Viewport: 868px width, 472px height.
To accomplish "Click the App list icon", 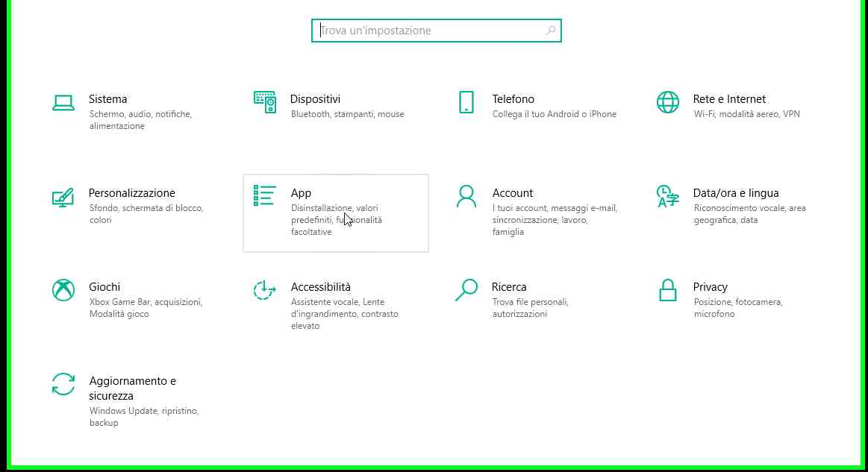I will click(265, 196).
